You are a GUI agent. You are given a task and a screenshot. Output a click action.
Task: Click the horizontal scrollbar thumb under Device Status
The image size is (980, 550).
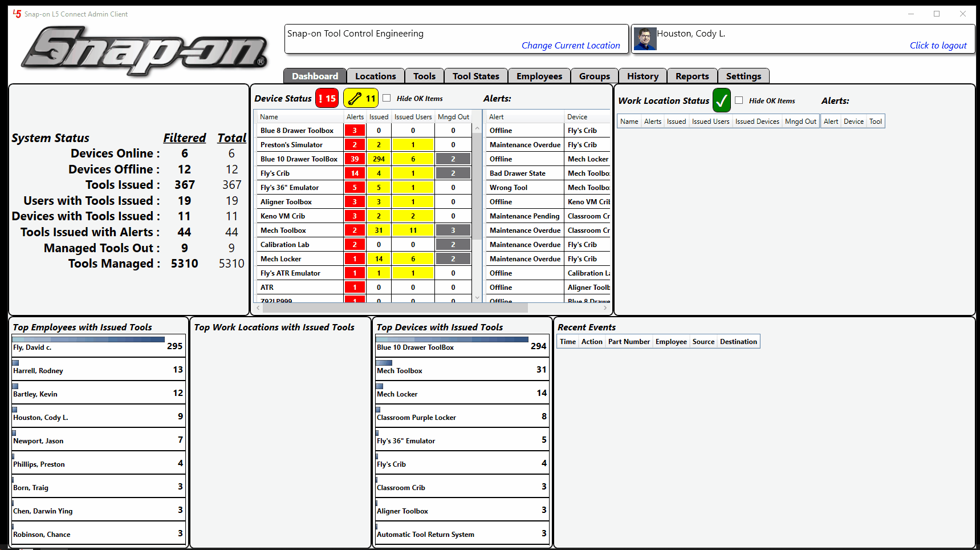pos(395,308)
